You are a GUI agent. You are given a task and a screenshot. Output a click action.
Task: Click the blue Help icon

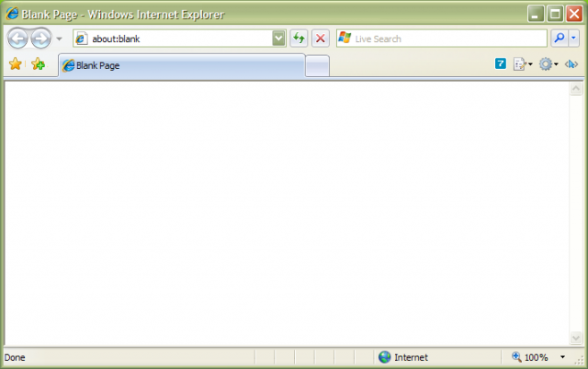tap(500, 63)
